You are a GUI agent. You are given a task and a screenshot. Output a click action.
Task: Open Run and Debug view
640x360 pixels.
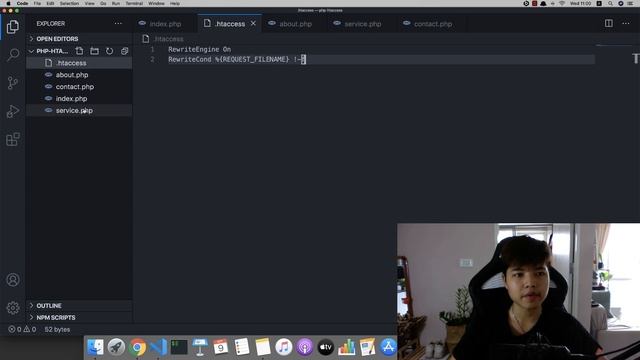point(13,111)
